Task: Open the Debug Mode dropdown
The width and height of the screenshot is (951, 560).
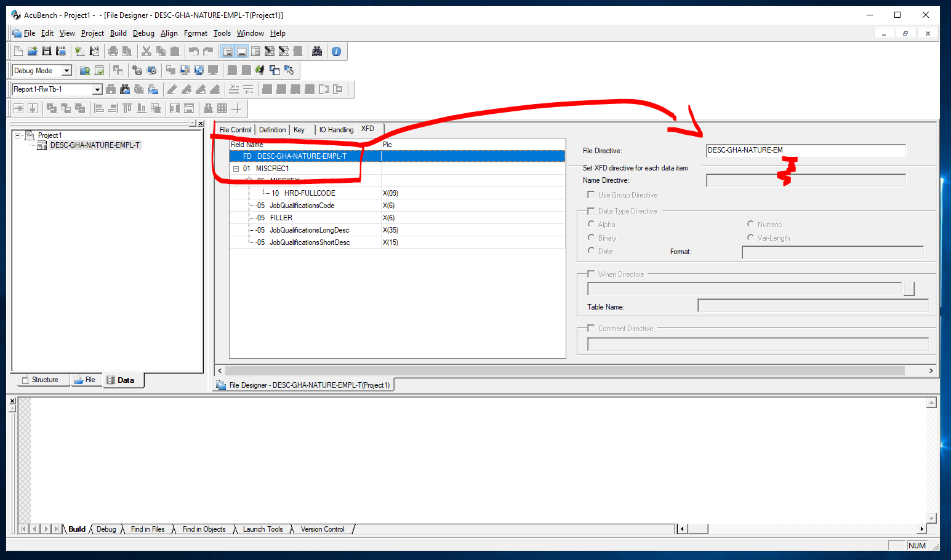Action: (66, 70)
